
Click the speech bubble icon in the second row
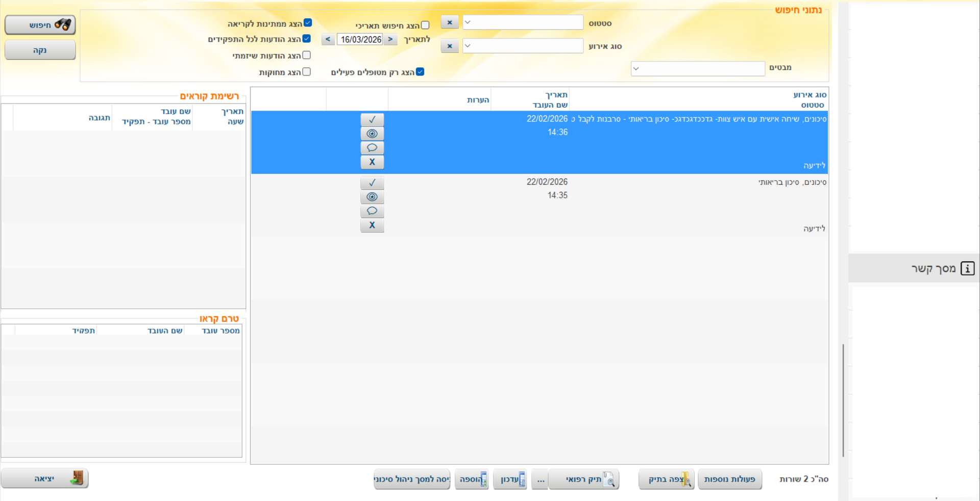(372, 211)
